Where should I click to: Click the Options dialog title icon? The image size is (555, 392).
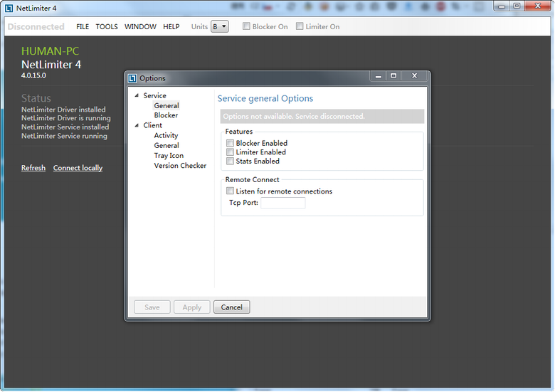pyautogui.click(x=132, y=78)
